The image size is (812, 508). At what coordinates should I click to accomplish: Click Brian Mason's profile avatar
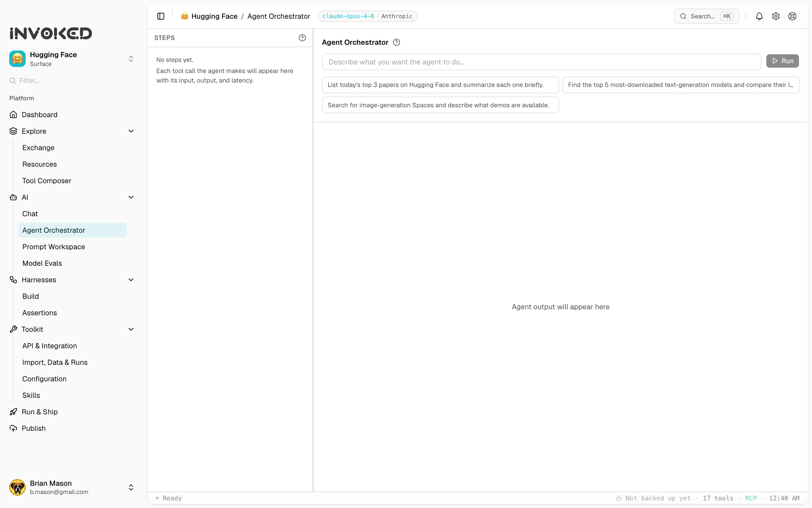[x=17, y=487]
